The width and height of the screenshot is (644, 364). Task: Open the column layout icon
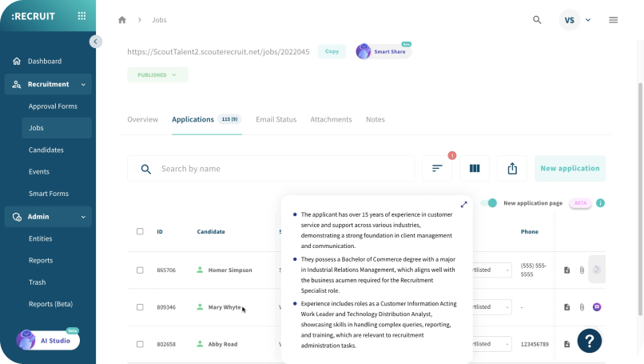[475, 169]
